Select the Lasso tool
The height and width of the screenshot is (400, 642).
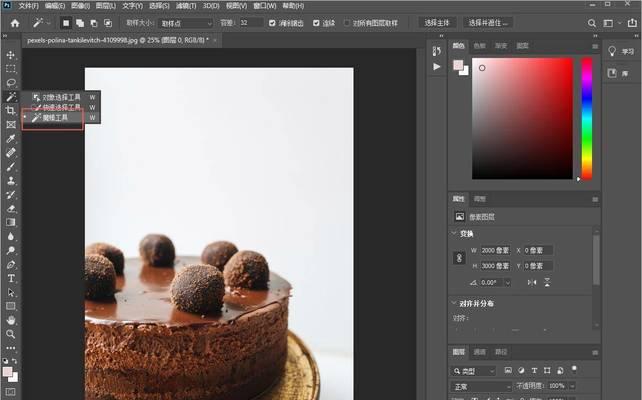[11, 83]
